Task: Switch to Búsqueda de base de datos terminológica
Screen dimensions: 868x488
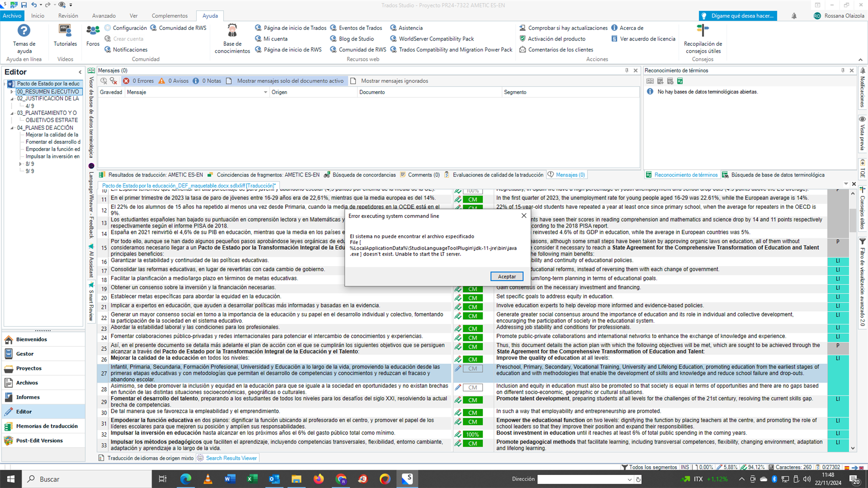Action: pos(773,175)
